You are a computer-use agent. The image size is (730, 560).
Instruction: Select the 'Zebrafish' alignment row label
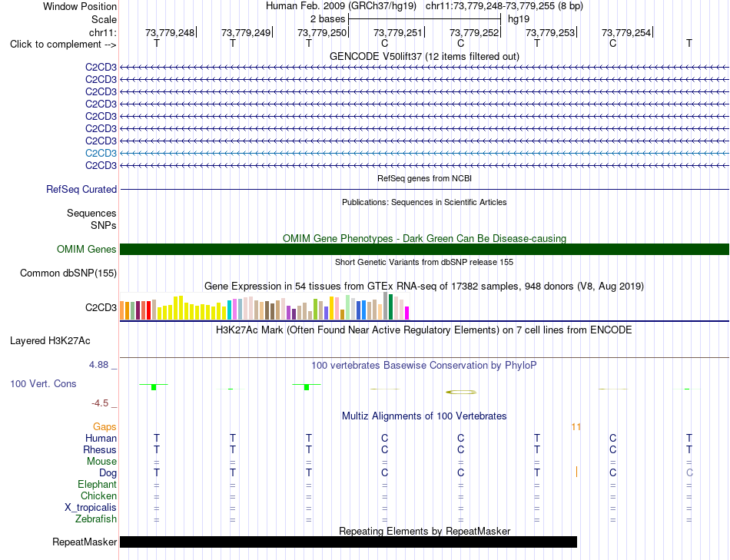pos(96,519)
